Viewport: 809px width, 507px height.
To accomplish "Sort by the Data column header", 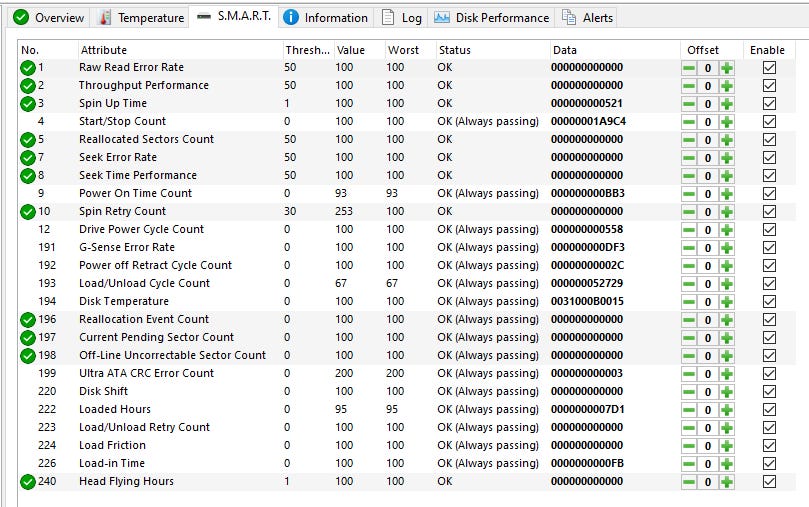I will point(615,50).
